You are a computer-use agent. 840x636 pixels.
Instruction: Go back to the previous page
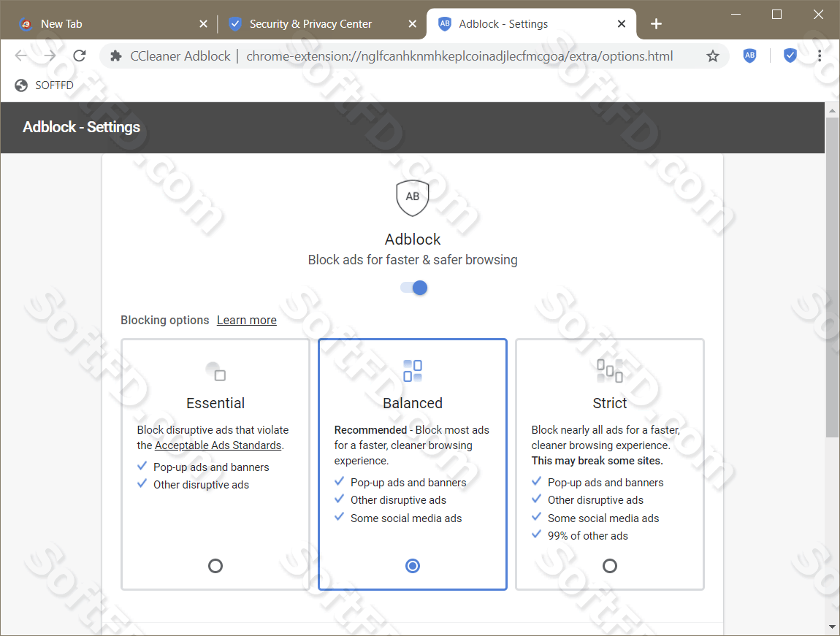[x=21, y=55]
